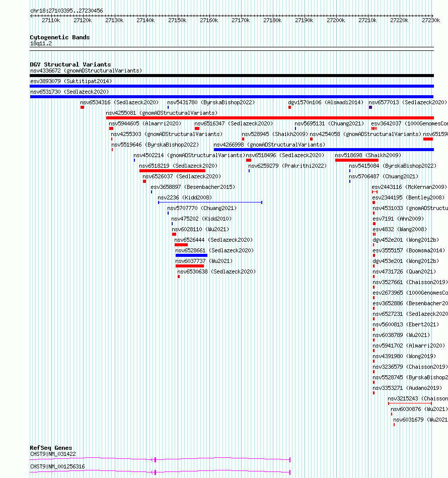
Task: Select variant nsv475202 (Kidd2010)
Action: pyautogui.click(x=201, y=219)
